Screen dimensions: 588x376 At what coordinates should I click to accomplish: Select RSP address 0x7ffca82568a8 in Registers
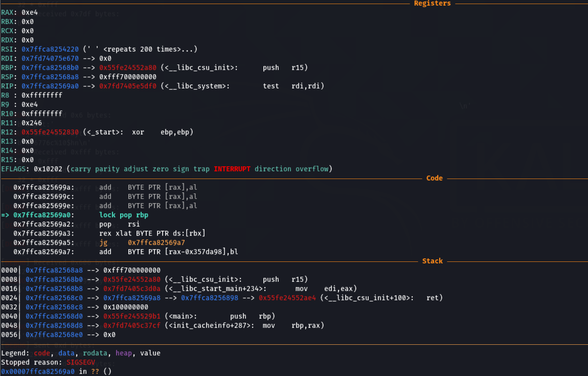point(50,77)
